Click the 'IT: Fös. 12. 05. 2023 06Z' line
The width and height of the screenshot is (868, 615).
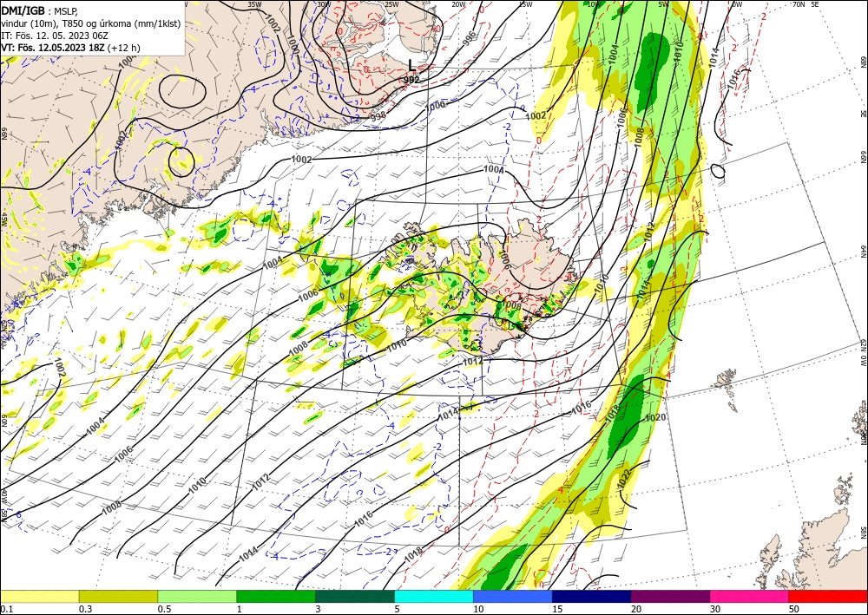[54, 36]
